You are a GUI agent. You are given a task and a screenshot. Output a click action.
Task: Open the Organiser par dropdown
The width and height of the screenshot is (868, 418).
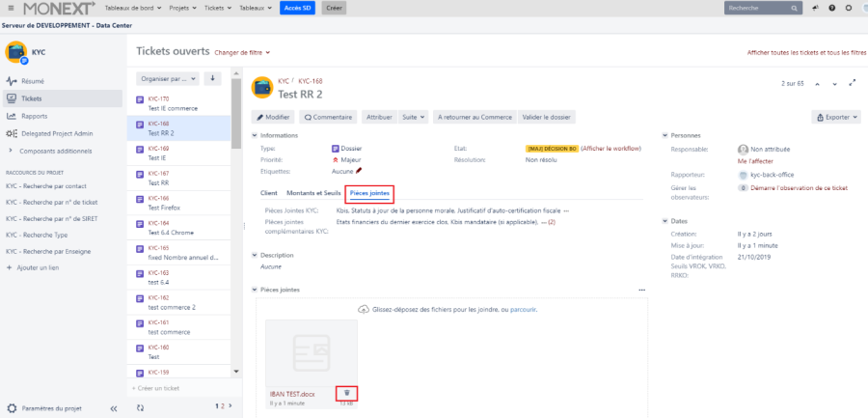pyautogui.click(x=168, y=79)
